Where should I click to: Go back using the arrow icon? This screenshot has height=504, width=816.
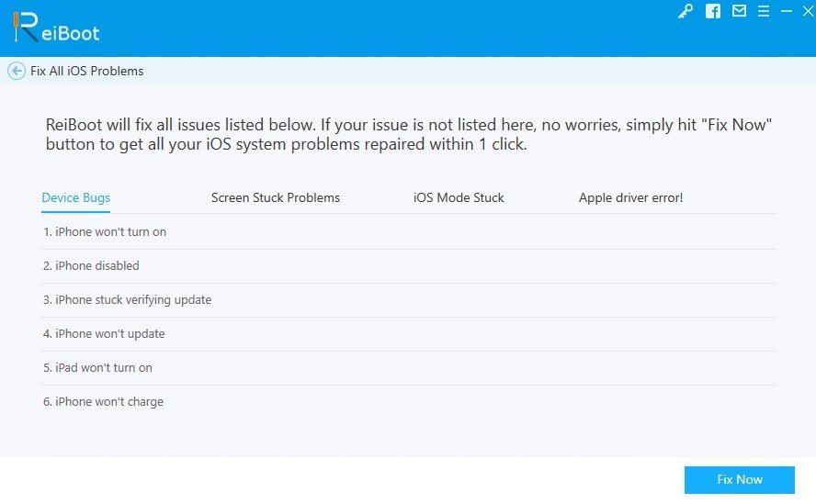17,71
